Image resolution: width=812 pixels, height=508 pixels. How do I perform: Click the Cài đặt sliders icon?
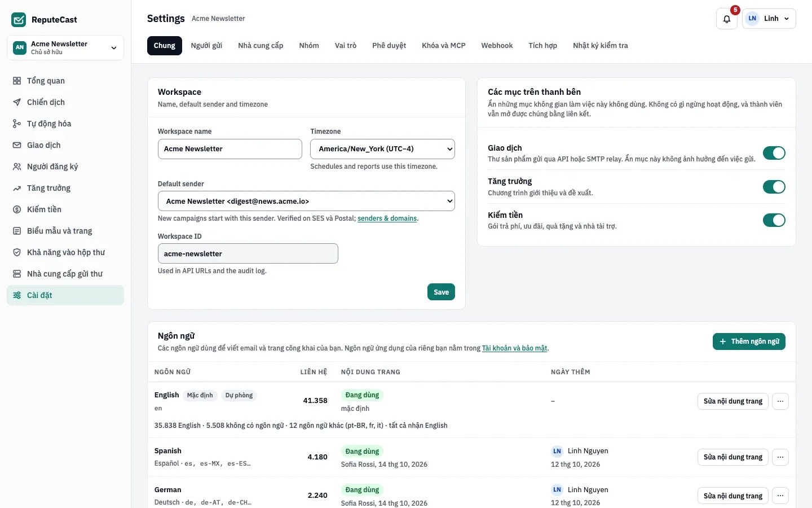coord(17,295)
